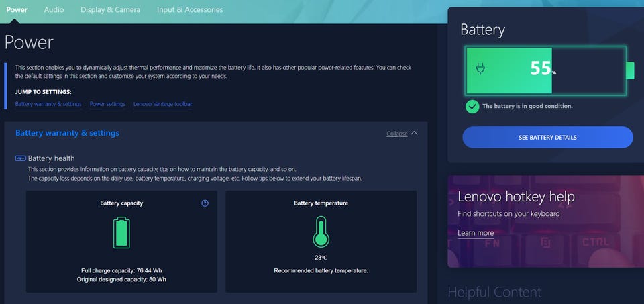Jump to Lenovo Vantage toolbar link
This screenshot has width=644, height=304.
(162, 104)
